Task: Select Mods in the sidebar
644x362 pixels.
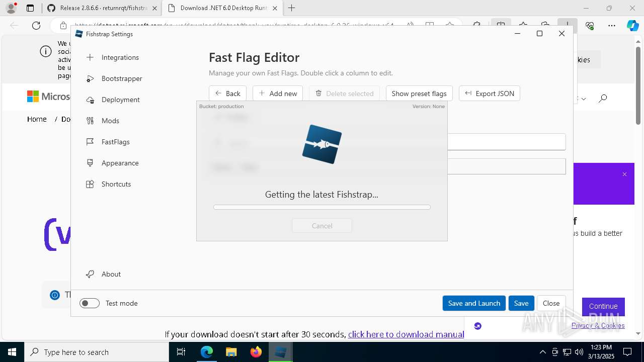Action: [110, 121]
